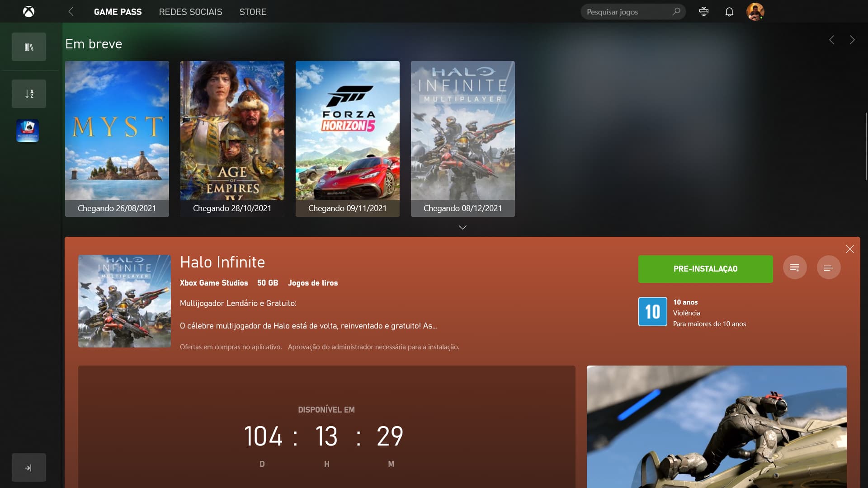Click the Chegando 28/10/2021 label
This screenshot has width=868, height=488.
click(x=232, y=208)
